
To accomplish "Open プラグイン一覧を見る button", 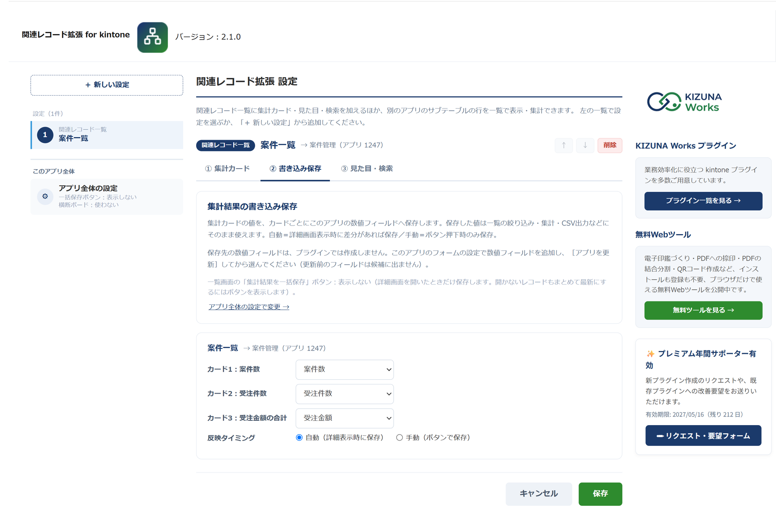I will pos(703,201).
